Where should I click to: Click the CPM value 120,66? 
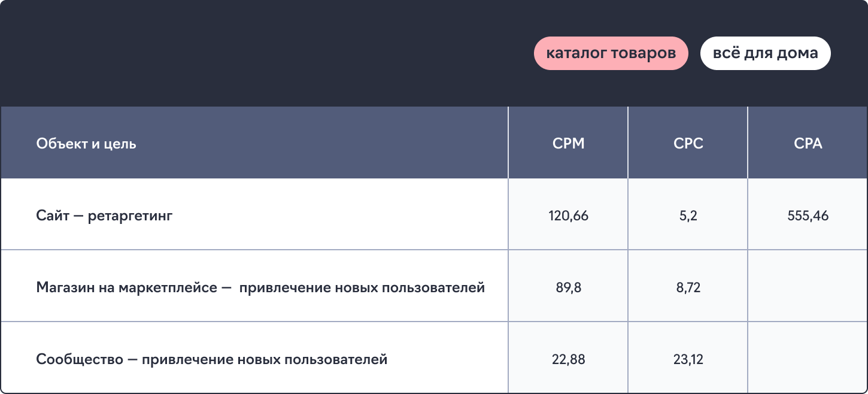(x=568, y=216)
